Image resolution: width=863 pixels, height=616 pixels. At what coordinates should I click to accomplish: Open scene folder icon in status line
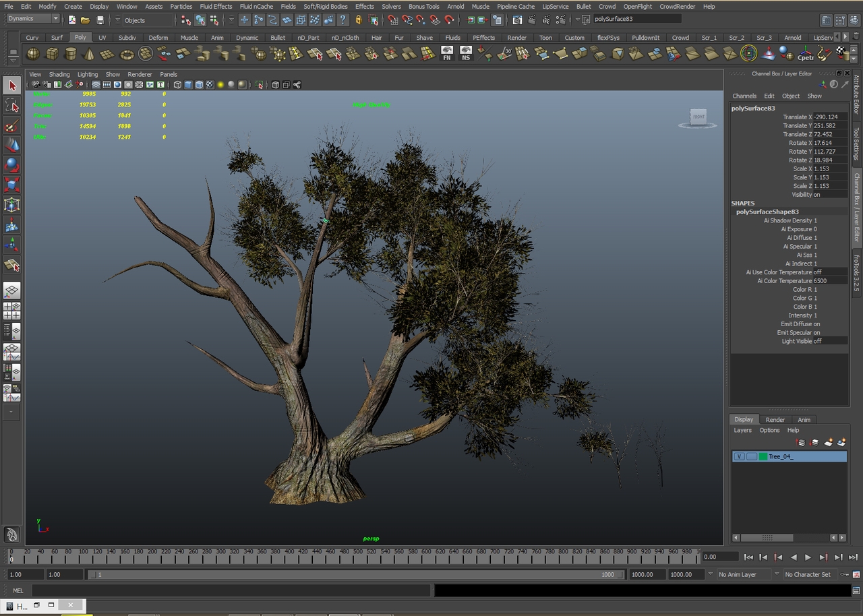(86, 20)
